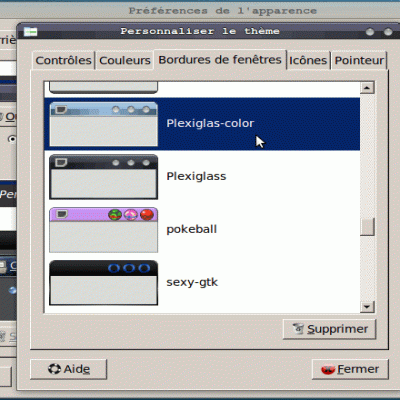Viewport: 400px width, 400px height.
Task: Pick the sexy-gtk theme label
Action: pyautogui.click(x=192, y=282)
